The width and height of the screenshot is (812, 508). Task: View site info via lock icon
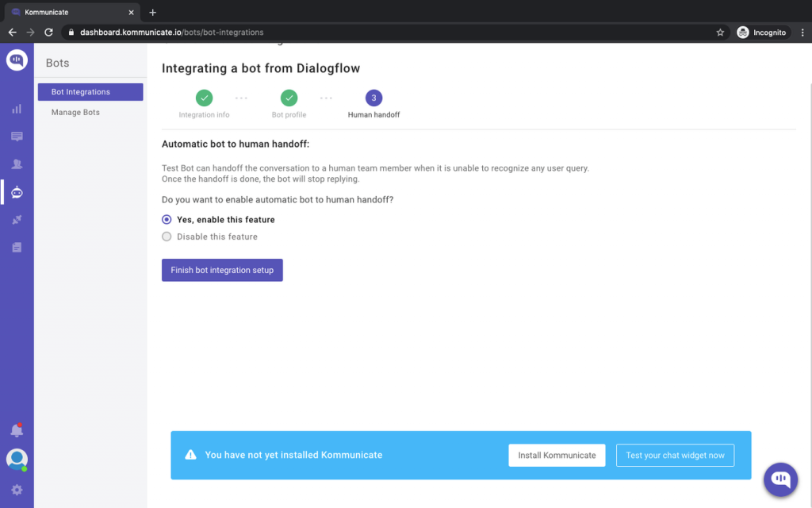(x=71, y=32)
